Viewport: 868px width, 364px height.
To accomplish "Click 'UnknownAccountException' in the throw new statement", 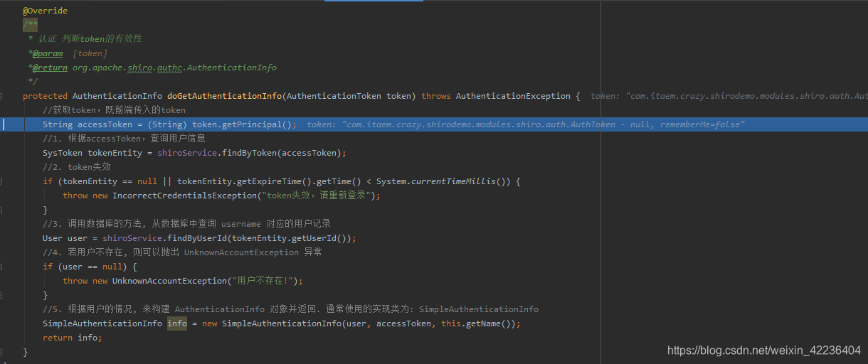I will (x=169, y=281).
